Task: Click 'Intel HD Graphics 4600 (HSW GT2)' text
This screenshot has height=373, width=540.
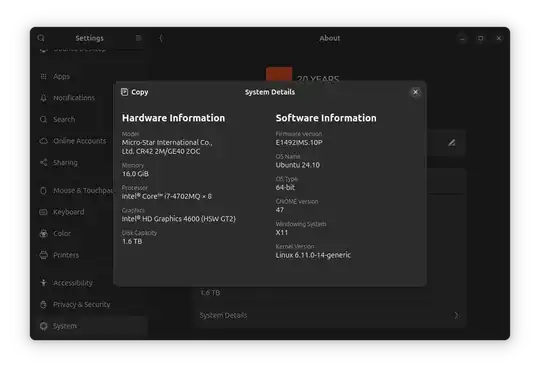Action: coord(178,219)
